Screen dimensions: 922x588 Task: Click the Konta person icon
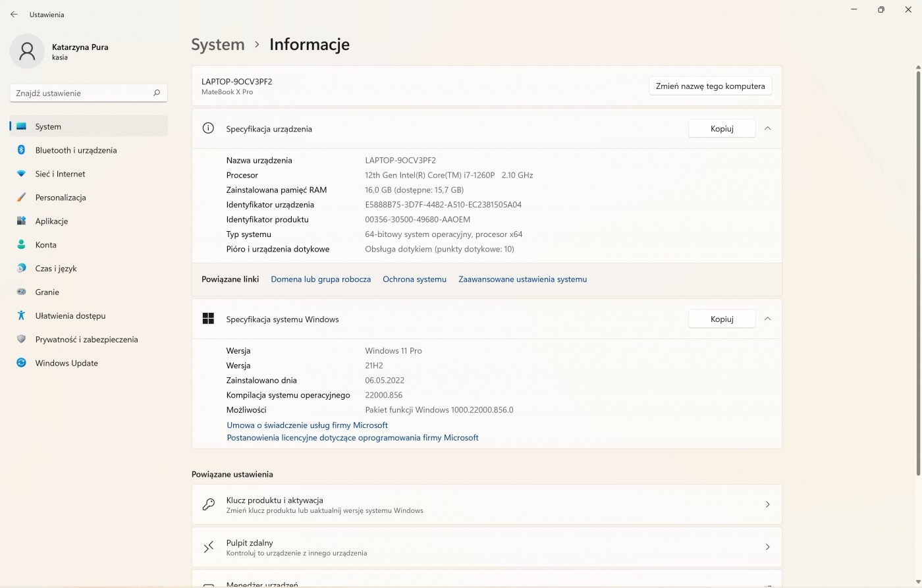pos(21,245)
